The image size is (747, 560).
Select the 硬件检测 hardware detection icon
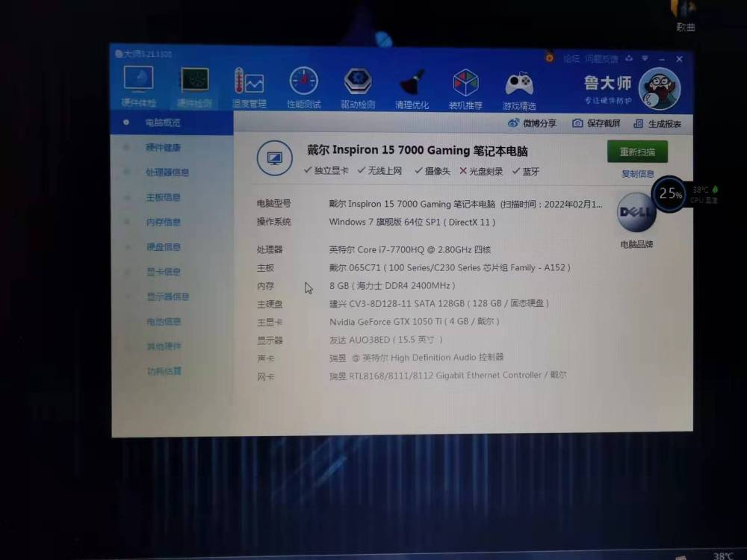click(194, 80)
